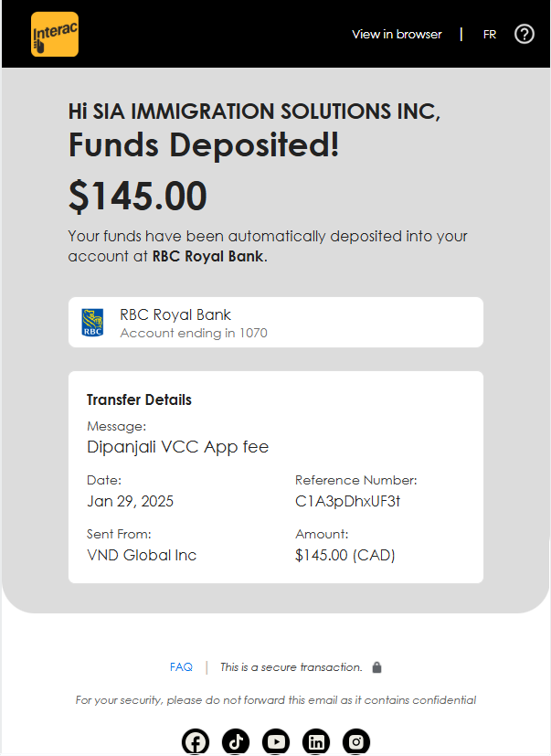
Task: Click the Interac logo in the header
Action: coord(55,34)
